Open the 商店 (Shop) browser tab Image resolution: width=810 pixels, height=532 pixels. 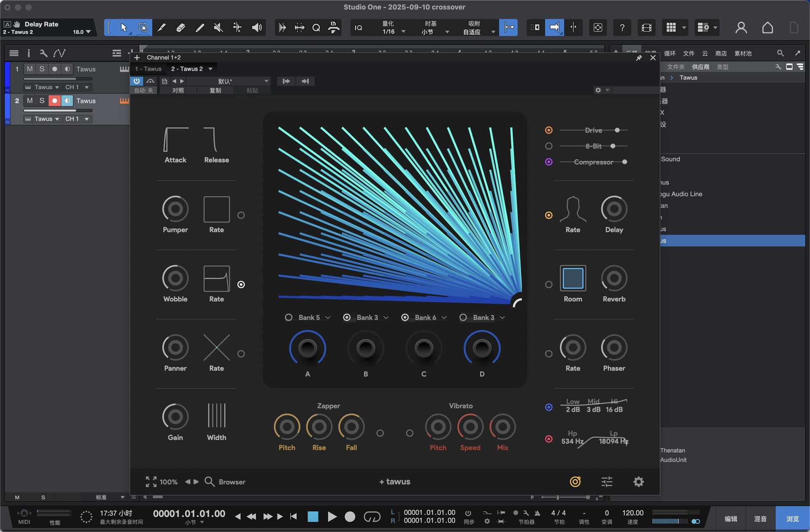[721, 54]
